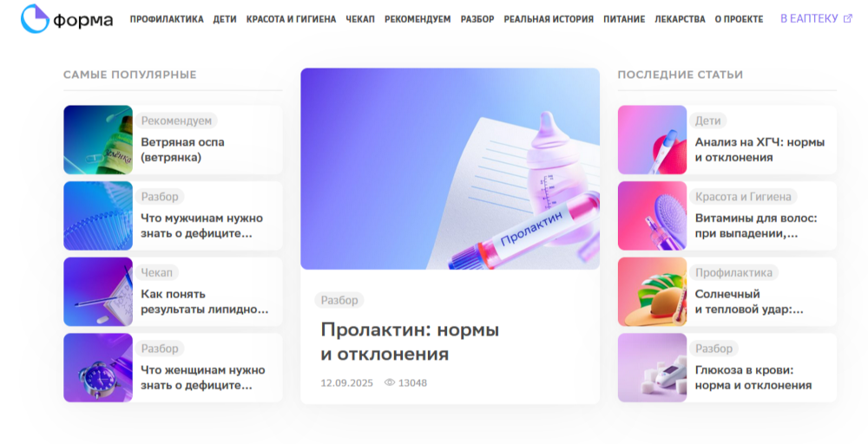Open the Профилактика menu section
Image resolution: width=868 pixels, height=444 pixels.
pyautogui.click(x=167, y=19)
